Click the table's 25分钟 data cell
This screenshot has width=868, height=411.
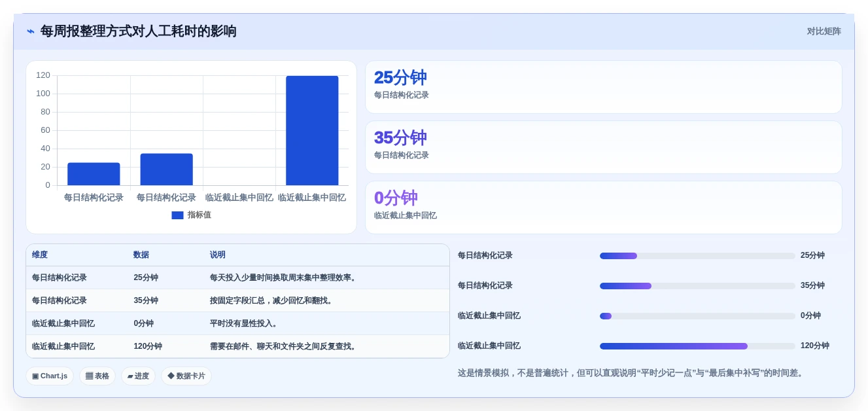[x=146, y=278]
